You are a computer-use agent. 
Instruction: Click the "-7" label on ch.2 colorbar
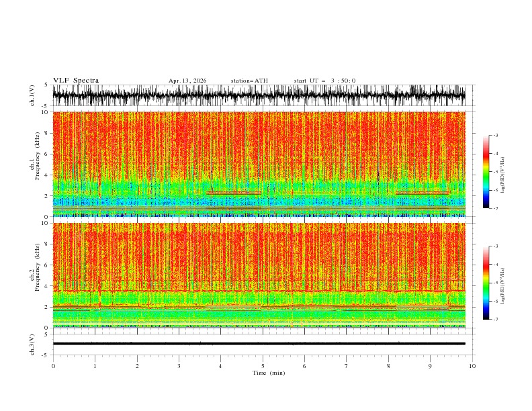[495, 319]
